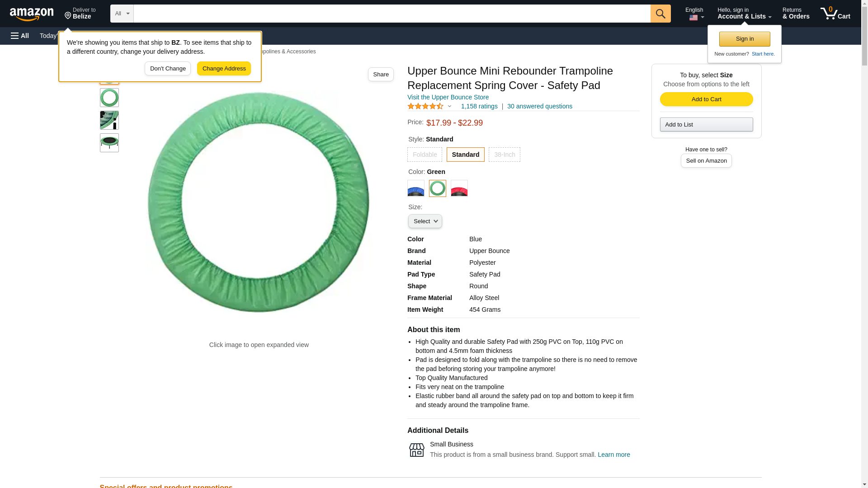Open the All hamburger menu
This screenshot has width=868, height=488.
point(20,36)
